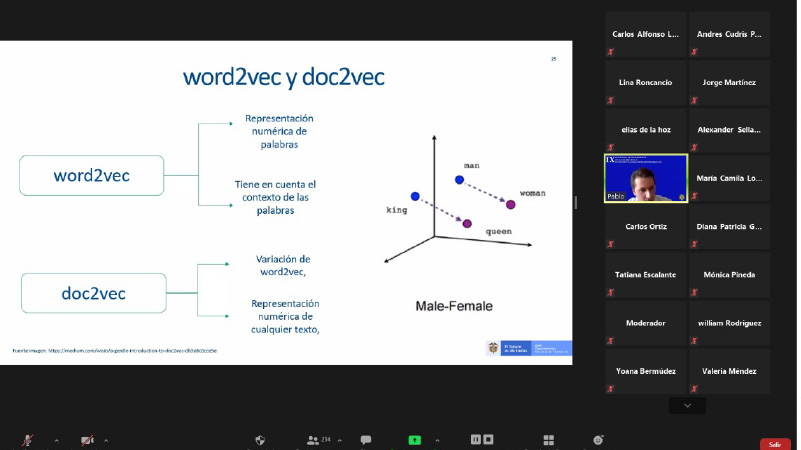This screenshot has height=450, width=801.
Task: Select elias de la hoz's tile
Action: click(646, 130)
